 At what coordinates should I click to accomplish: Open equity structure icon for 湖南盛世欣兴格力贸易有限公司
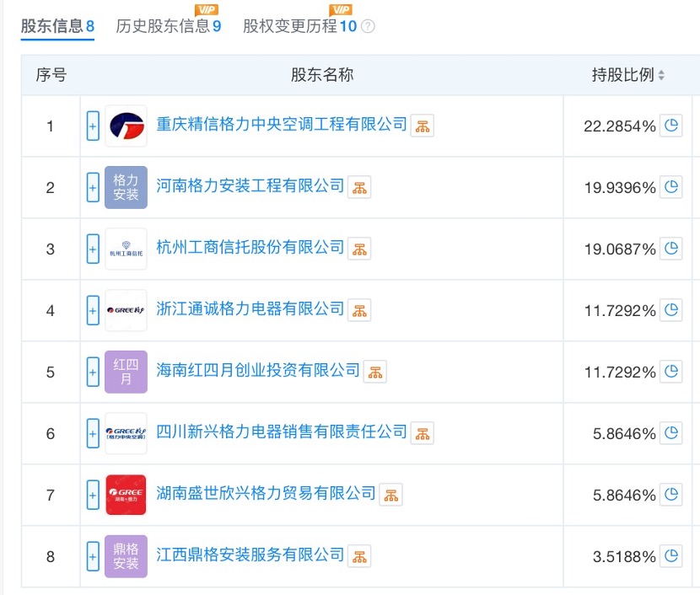[391, 496]
